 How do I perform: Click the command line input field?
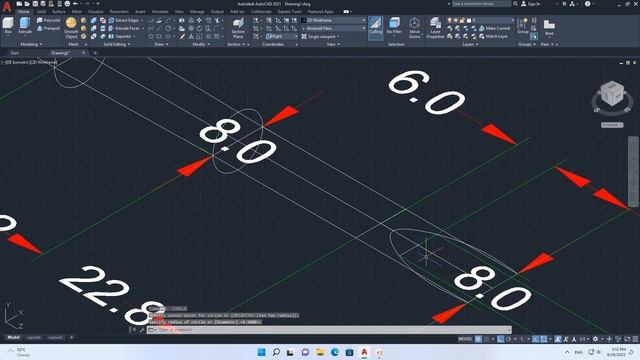click(329, 330)
